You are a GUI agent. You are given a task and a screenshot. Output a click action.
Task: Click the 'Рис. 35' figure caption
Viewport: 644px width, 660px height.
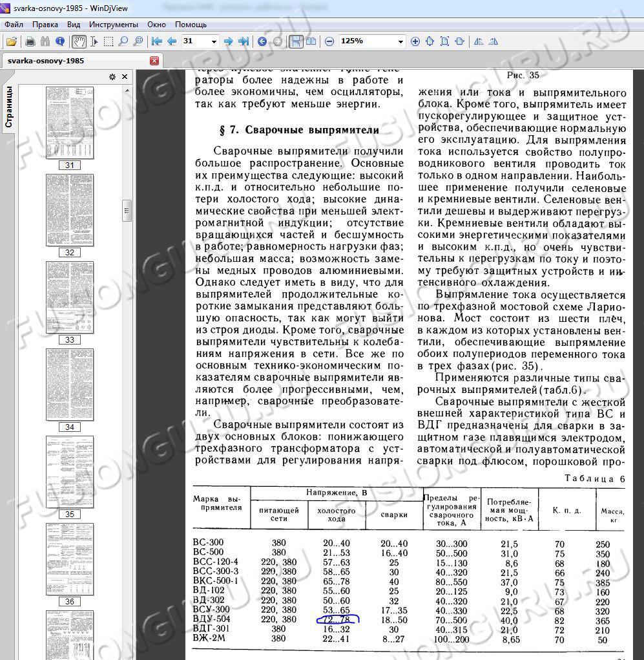click(523, 76)
